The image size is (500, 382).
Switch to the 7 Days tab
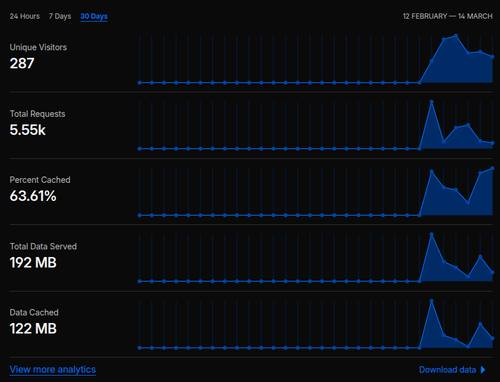click(60, 16)
